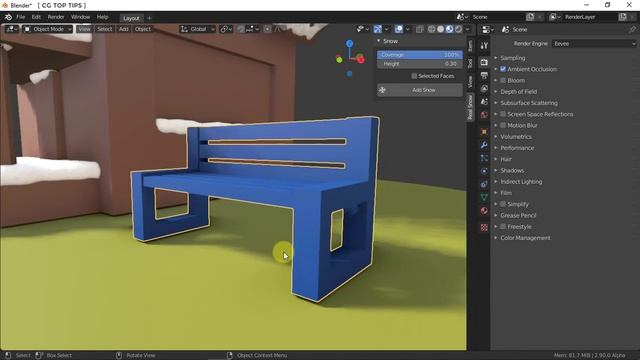Open the viewport Object menu

point(142,29)
